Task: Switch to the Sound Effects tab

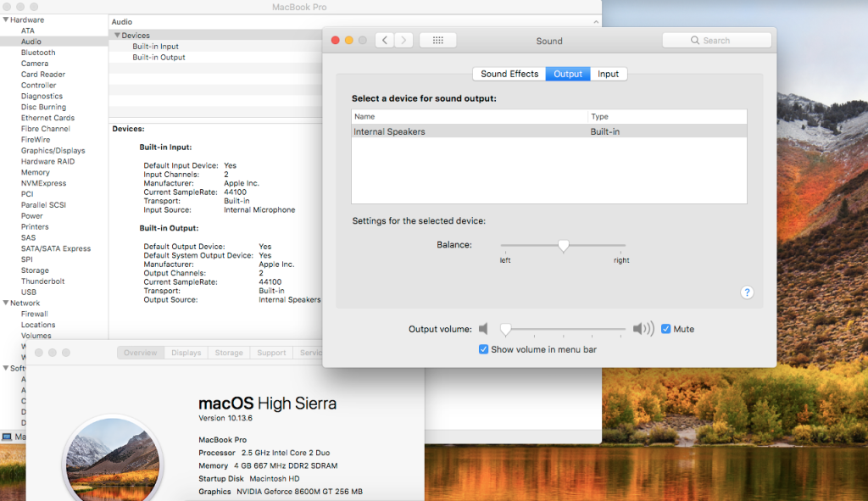Action: [x=509, y=74]
